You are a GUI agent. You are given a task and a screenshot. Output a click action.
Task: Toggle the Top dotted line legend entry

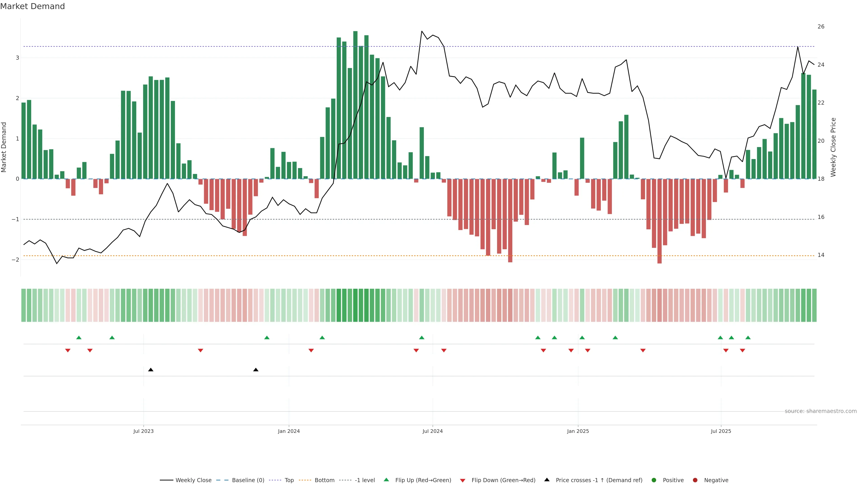289,480
